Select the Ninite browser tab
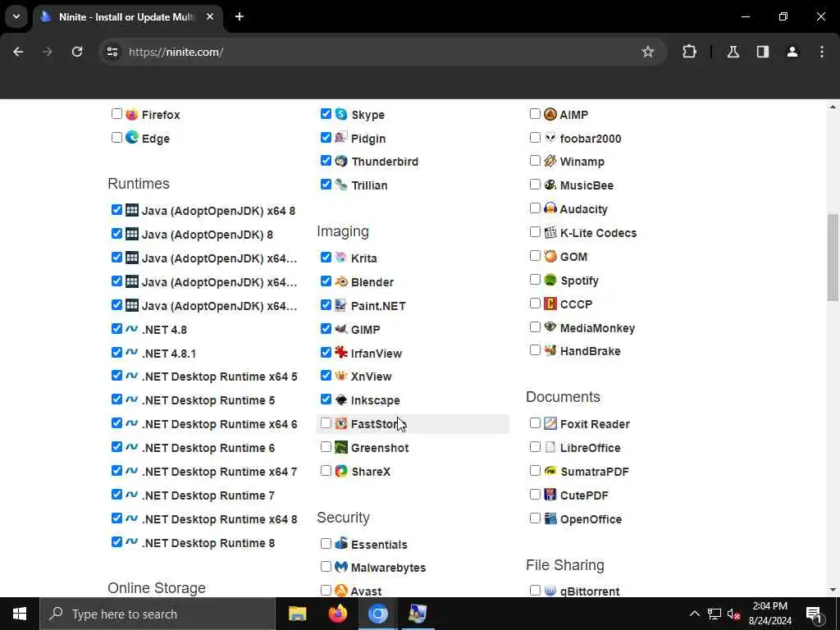This screenshot has height=630, width=840. pos(126,17)
